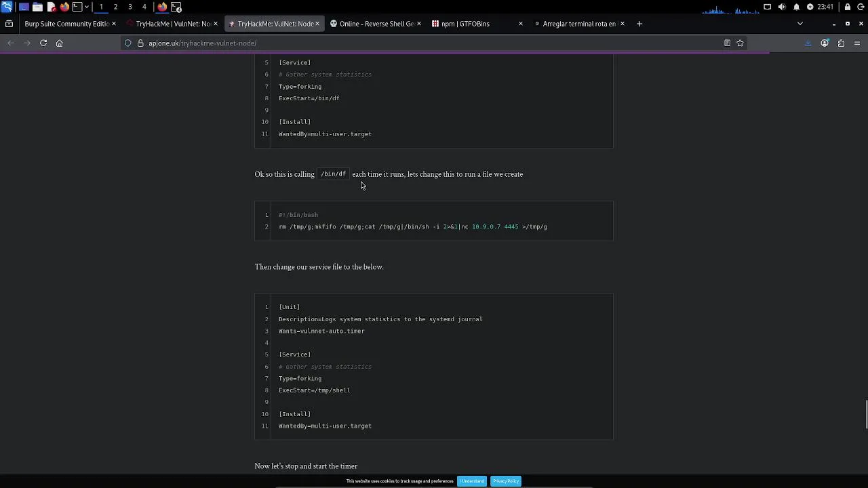Launch Firefox from the panel launcher
The image size is (868, 488).
pos(64,7)
